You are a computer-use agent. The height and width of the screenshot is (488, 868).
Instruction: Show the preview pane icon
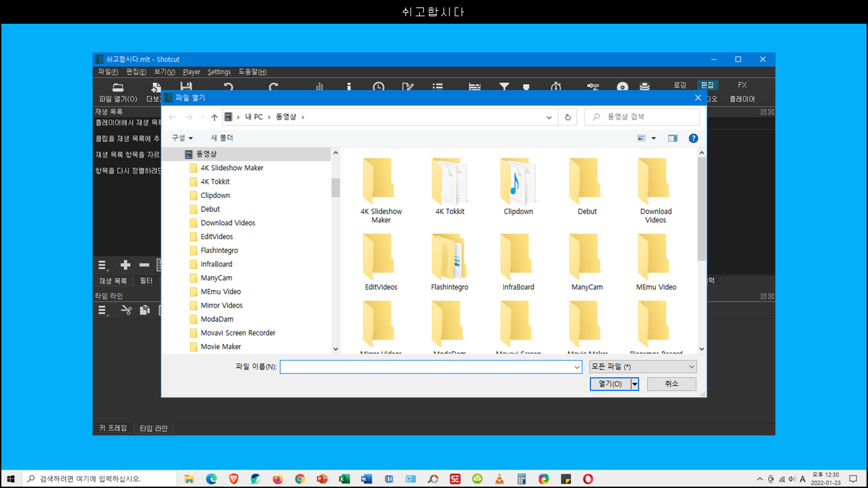[x=673, y=138]
